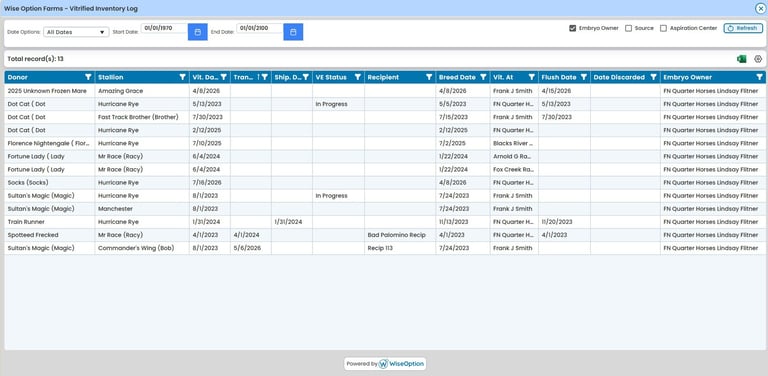Select the Commander's Wing (Bob) cell
The width and height of the screenshot is (768, 376).
pyautogui.click(x=142, y=248)
